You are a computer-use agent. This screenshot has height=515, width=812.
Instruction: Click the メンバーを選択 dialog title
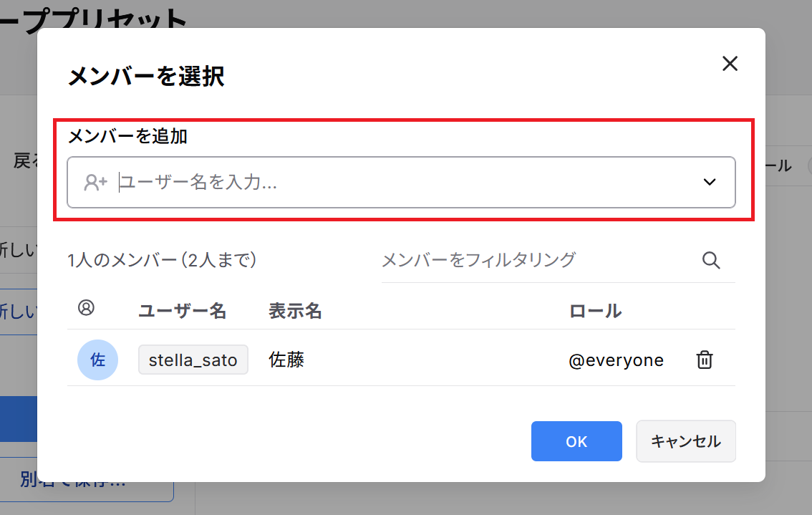click(x=146, y=77)
